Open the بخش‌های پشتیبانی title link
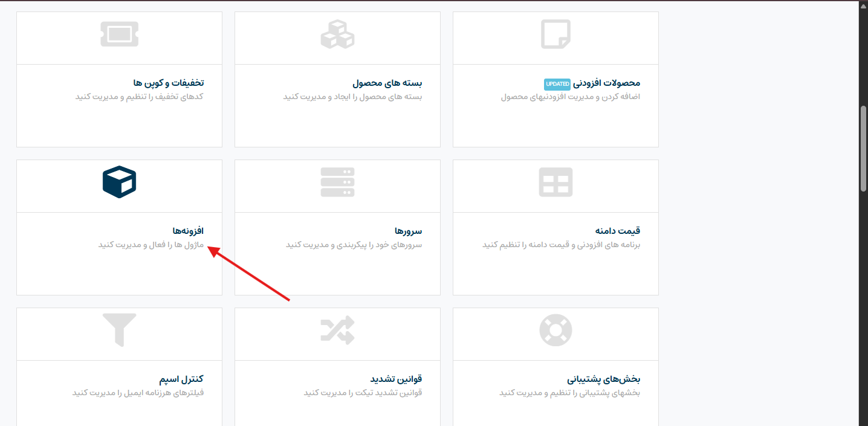868x426 pixels. click(x=603, y=379)
